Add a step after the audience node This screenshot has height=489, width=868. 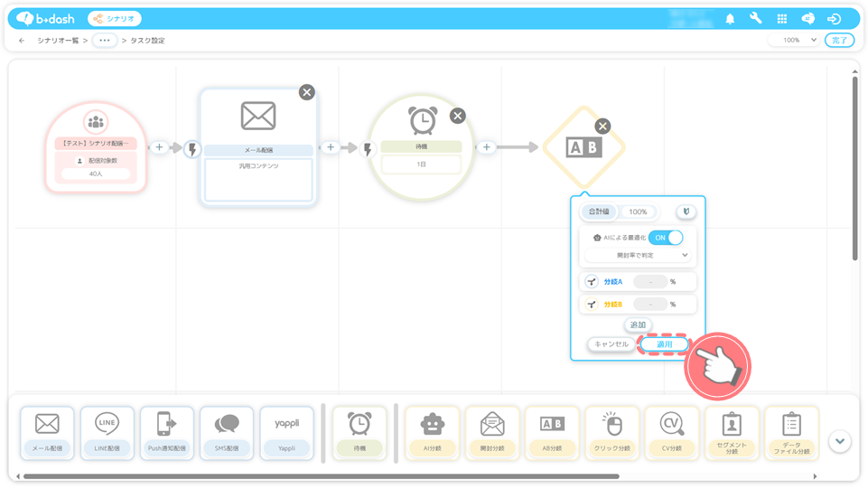click(160, 147)
